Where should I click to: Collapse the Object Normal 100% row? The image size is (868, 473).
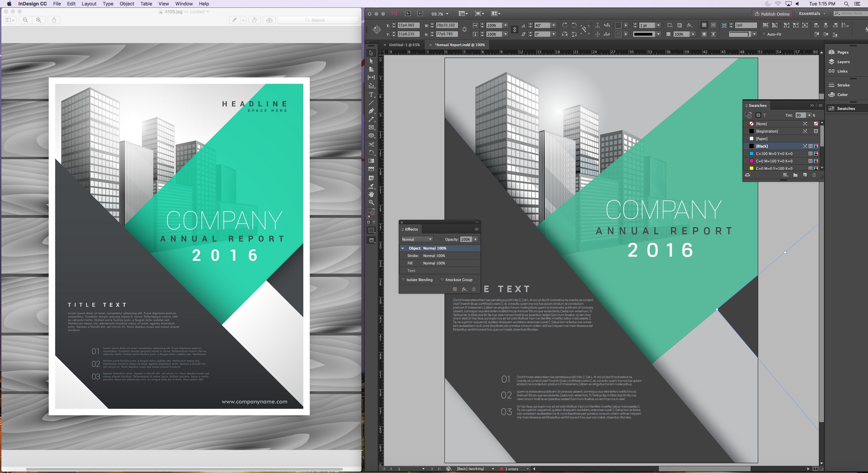coord(403,248)
